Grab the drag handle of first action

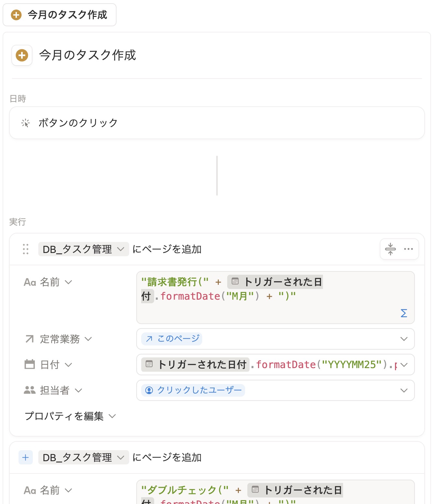tap(26, 249)
